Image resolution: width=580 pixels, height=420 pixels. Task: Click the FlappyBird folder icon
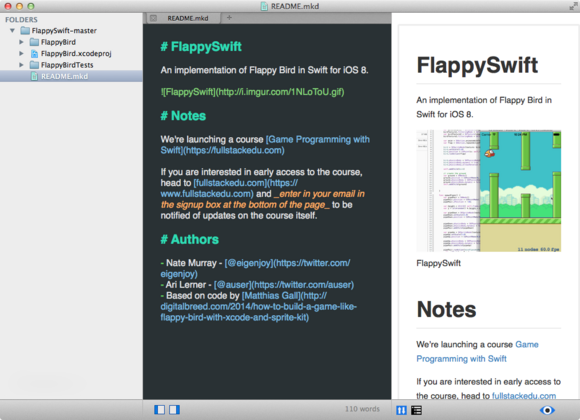tap(34, 42)
